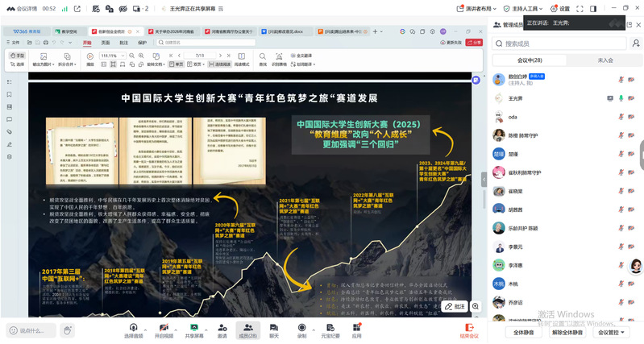644x344 pixels.
Task: Open 元宝纪要 meeting notes icon
Action: click(x=330, y=330)
